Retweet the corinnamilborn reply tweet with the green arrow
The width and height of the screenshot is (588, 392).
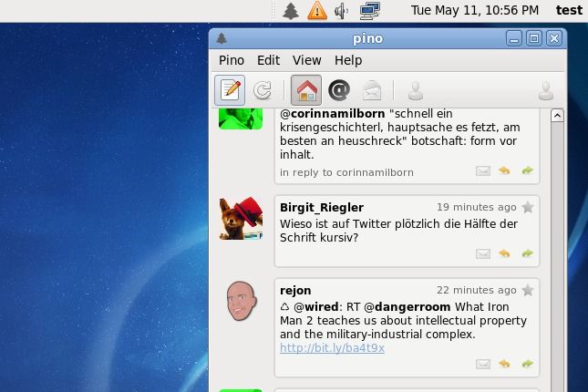[527, 171]
